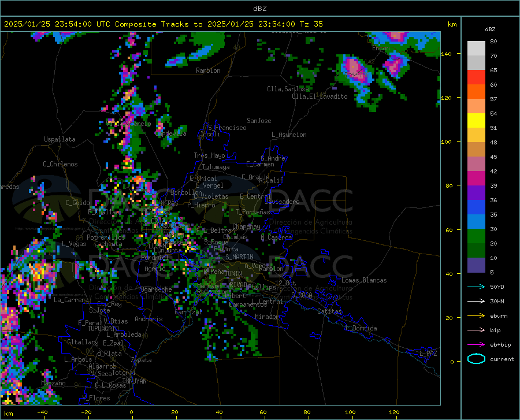The width and height of the screenshot is (520, 420).
Task: Click the L_PAZ map label
Action: coord(428,354)
